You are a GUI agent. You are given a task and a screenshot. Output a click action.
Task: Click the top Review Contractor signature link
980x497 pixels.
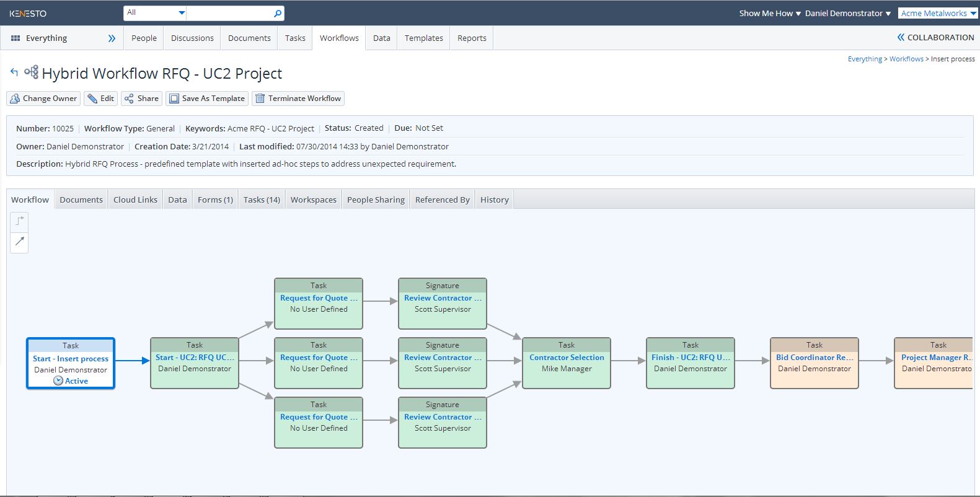443,298
